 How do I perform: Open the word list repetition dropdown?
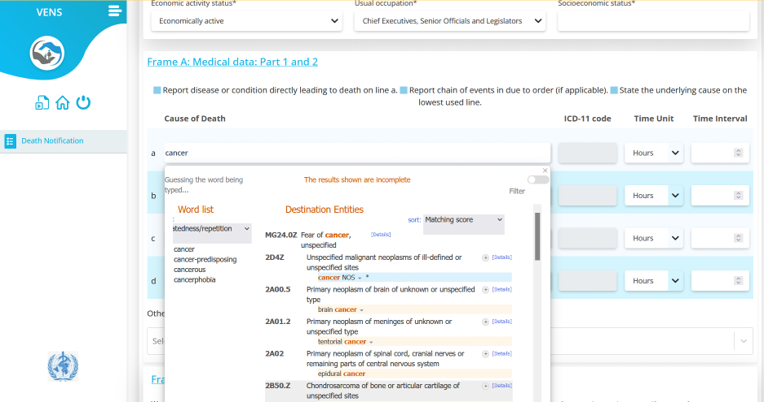click(x=212, y=233)
